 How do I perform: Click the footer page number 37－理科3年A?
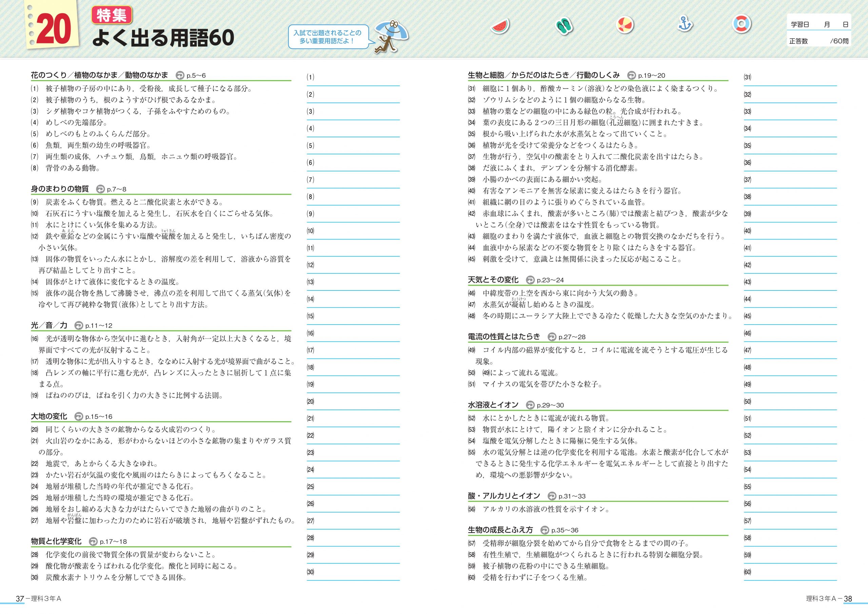click(38, 599)
